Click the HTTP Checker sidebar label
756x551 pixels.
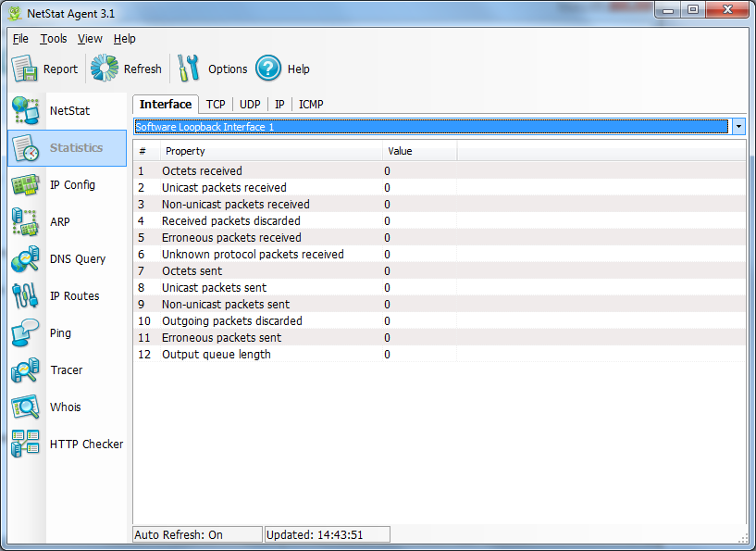(86, 444)
